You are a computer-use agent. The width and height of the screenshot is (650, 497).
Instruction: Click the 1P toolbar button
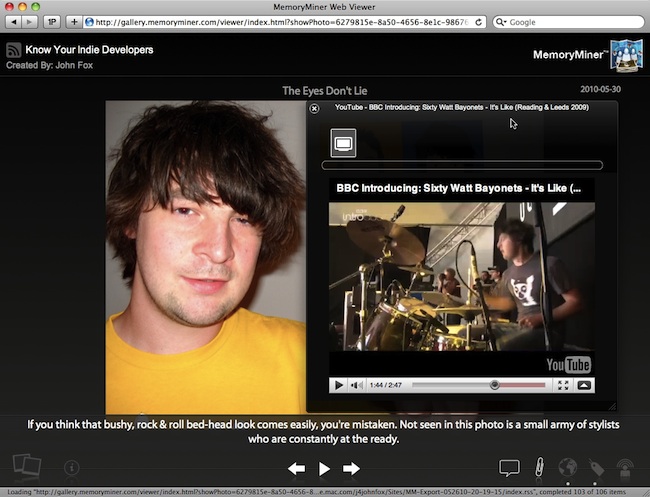(x=52, y=22)
